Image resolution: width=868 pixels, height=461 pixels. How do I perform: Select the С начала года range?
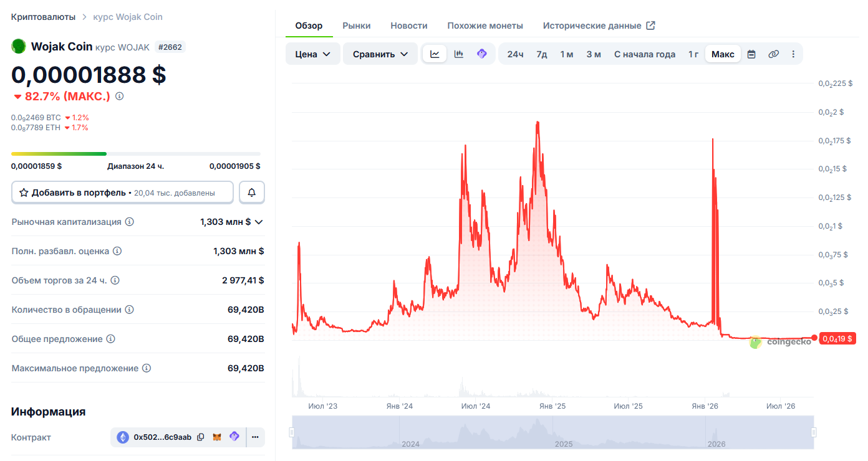coord(645,54)
